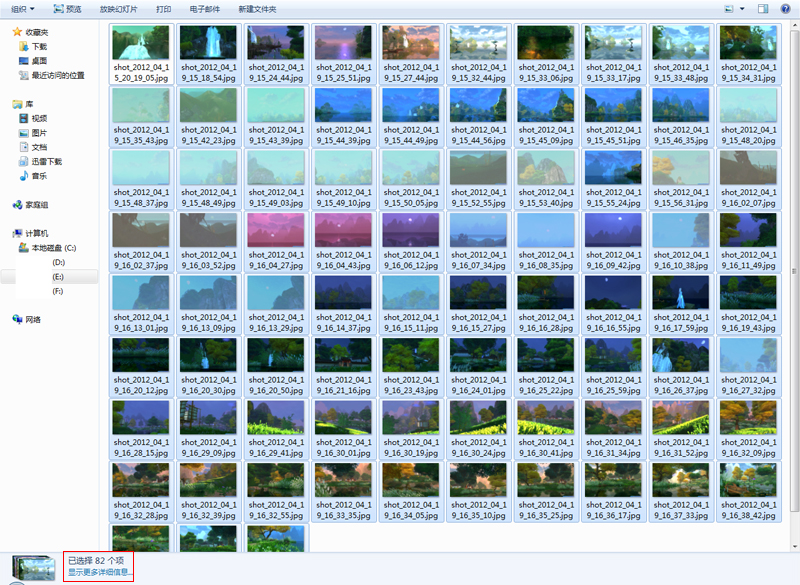Select thumbnail of shot_2012_04_19_16_38_42.jpg
This screenshot has width=800, height=585.
coord(748,480)
